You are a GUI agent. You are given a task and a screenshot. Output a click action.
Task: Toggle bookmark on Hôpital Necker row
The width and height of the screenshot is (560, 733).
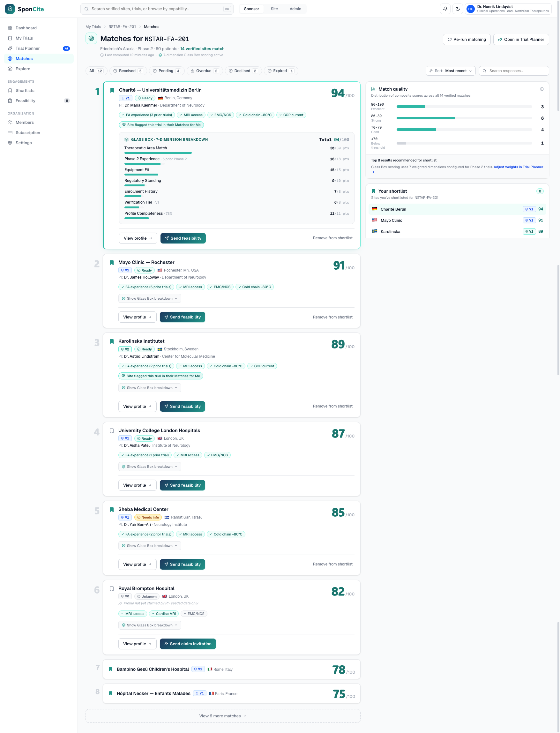pyautogui.click(x=111, y=693)
